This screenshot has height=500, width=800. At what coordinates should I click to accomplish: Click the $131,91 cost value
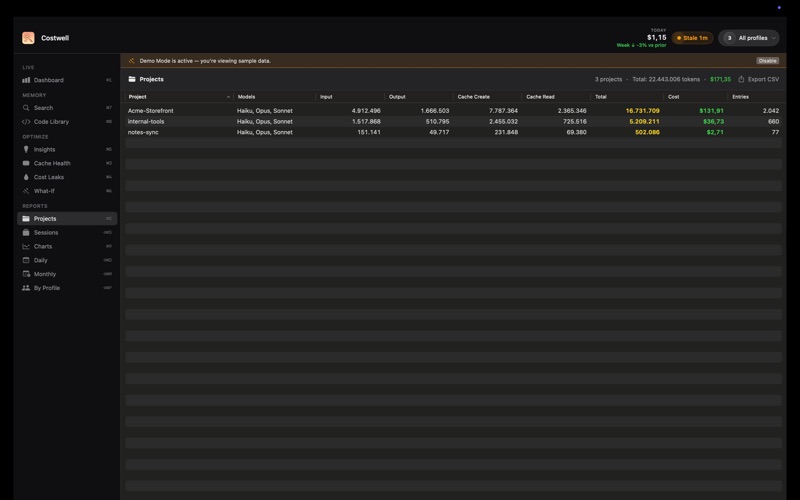click(711, 111)
